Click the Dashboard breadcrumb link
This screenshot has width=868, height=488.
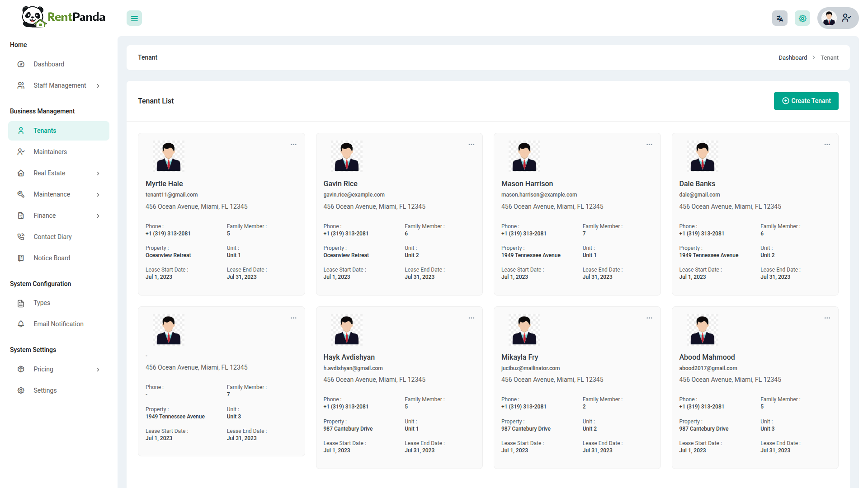(793, 58)
